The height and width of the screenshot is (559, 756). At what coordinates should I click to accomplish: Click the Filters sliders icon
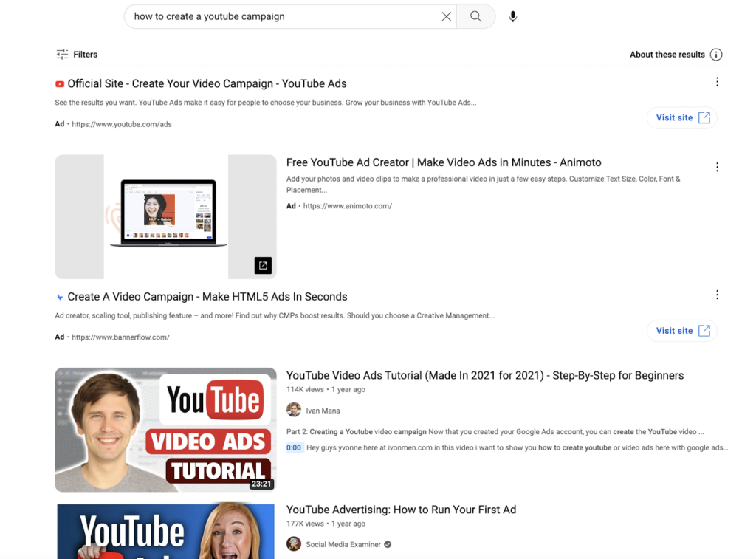tap(62, 55)
